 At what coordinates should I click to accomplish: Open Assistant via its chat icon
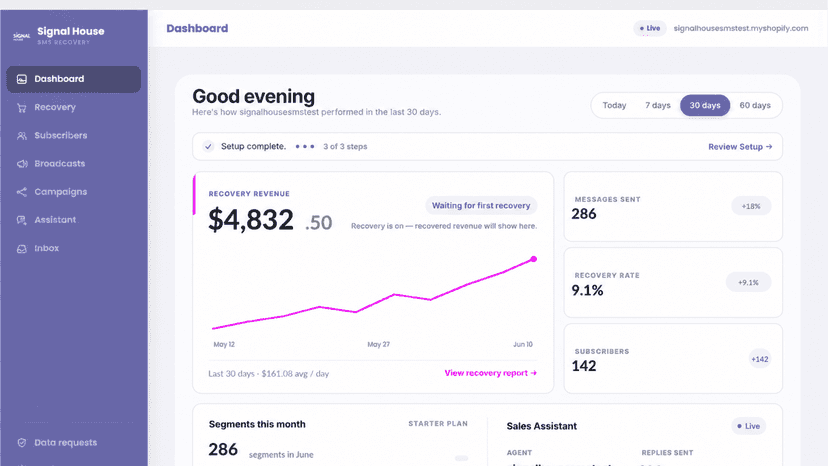tap(22, 220)
